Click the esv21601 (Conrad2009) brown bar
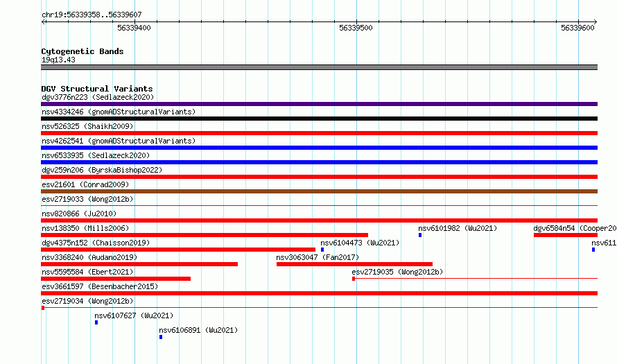 (x=319, y=191)
